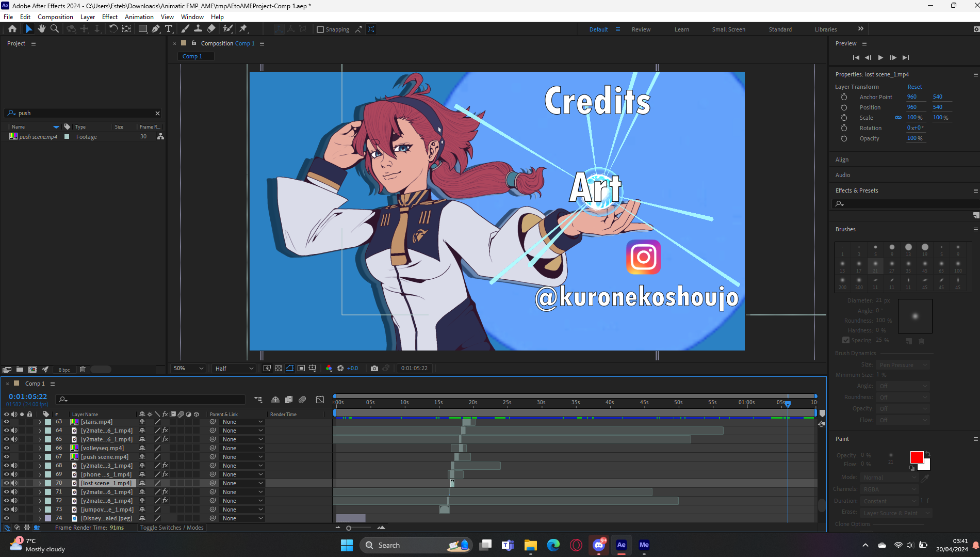The height and width of the screenshot is (557, 980).
Task: Select the Pen tool
Action: [156, 29]
